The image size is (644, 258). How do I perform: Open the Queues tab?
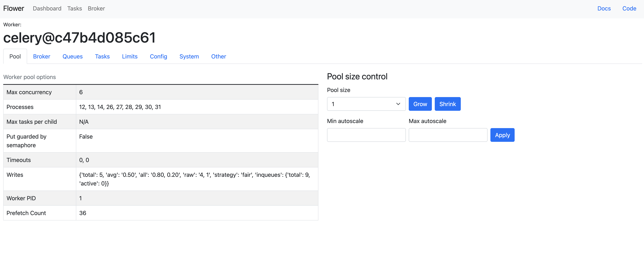pyautogui.click(x=72, y=56)
